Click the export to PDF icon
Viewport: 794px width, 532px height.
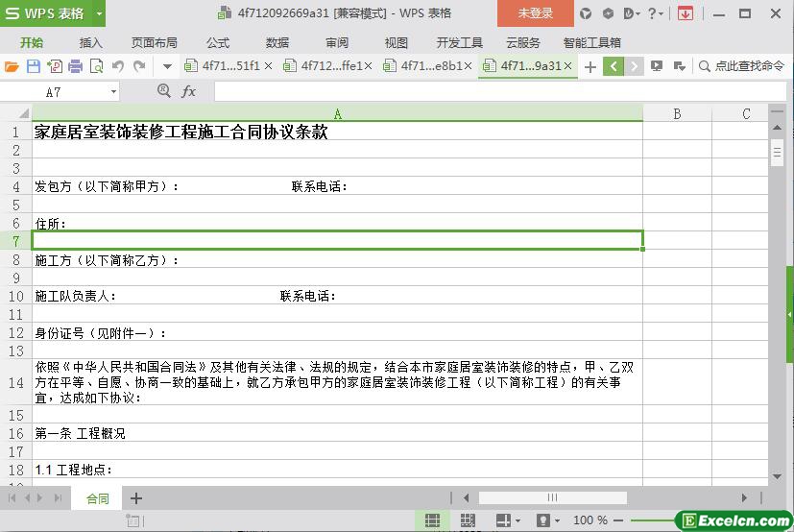click(x=54, y=66)
